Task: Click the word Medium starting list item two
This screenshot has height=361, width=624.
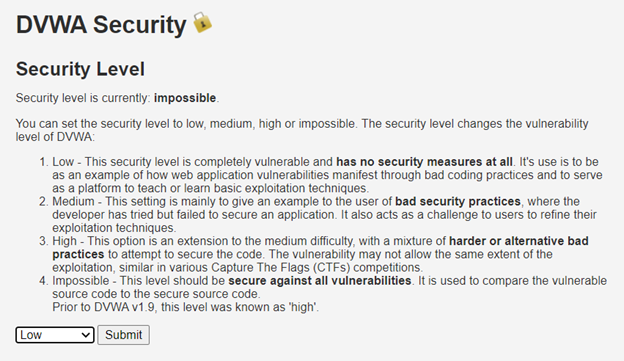Action: point(73,201)
